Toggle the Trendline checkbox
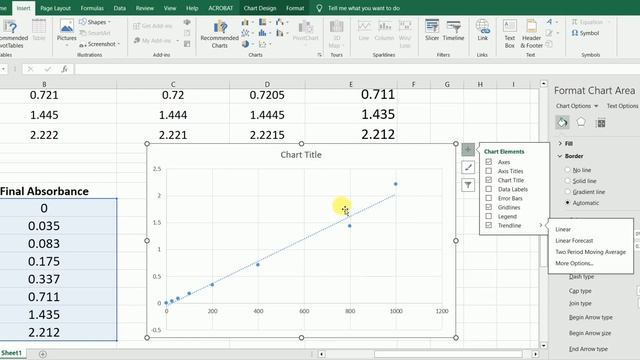640x360 pixels. (489, 225)
